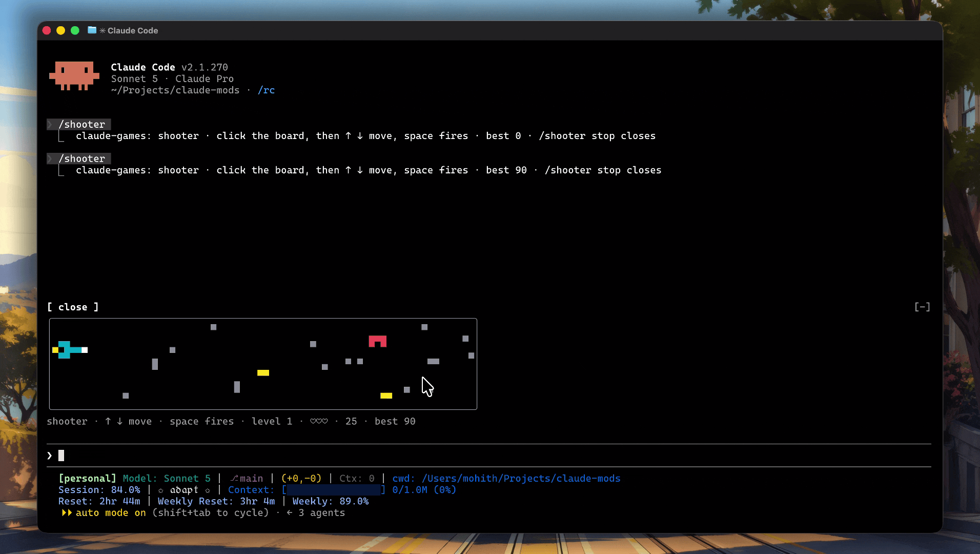Screen dimensions: 980x554
Task: Open the /rc link in the header
Action: (x=266, y=90)
